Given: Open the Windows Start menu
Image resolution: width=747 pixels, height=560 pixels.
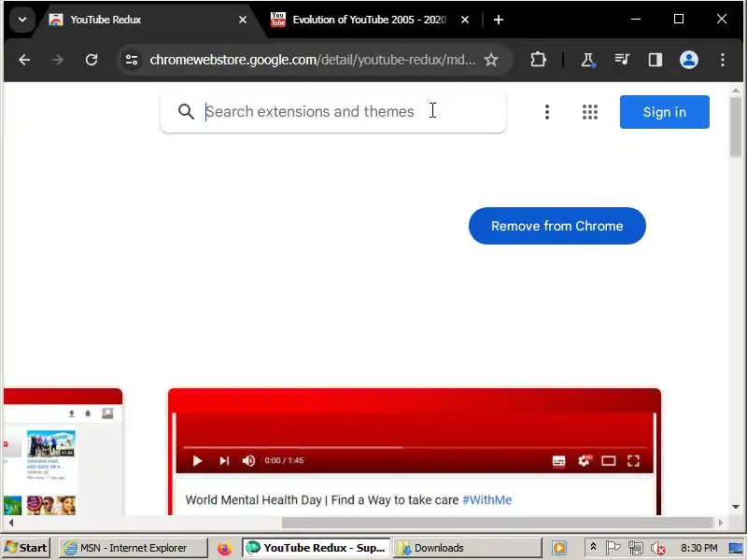Looking at the screenshot, I should (25, 548).
